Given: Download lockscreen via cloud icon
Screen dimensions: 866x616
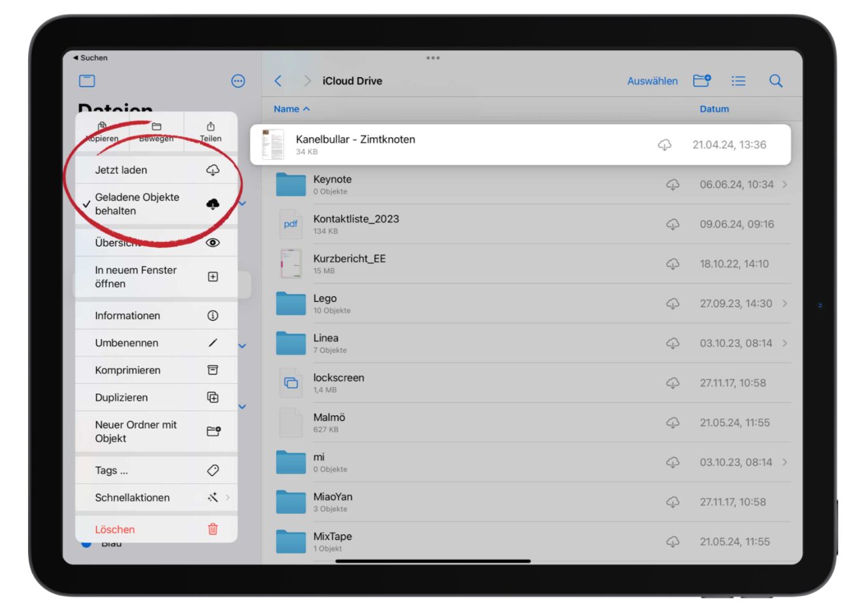Looking at the screenshot, I should coord(673,383).
